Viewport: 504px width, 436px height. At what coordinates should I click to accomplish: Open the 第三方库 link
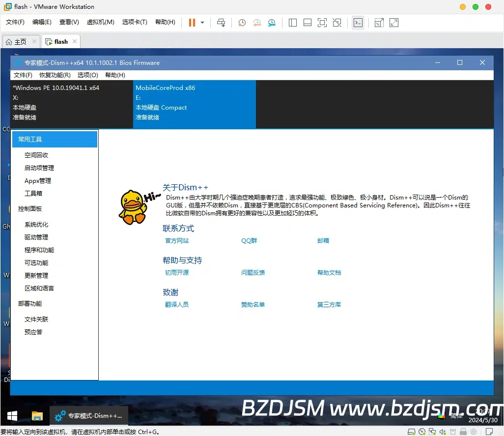pyautogui.click(x=329, y=304)
